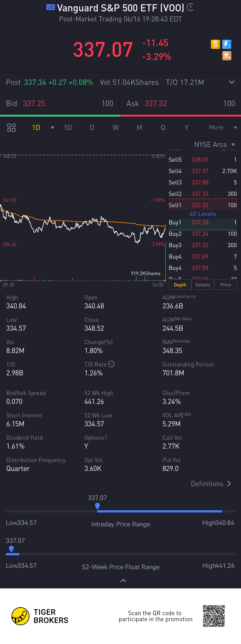Screen dimensions: 241x644
Task: Select the 1D chart tab
Action: [36, 128]
